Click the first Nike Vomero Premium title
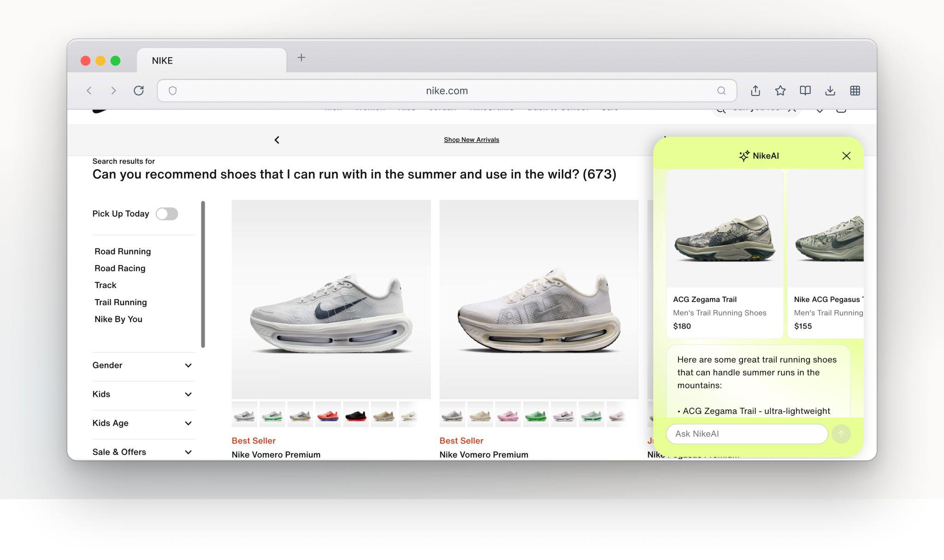 pos(276,454)
